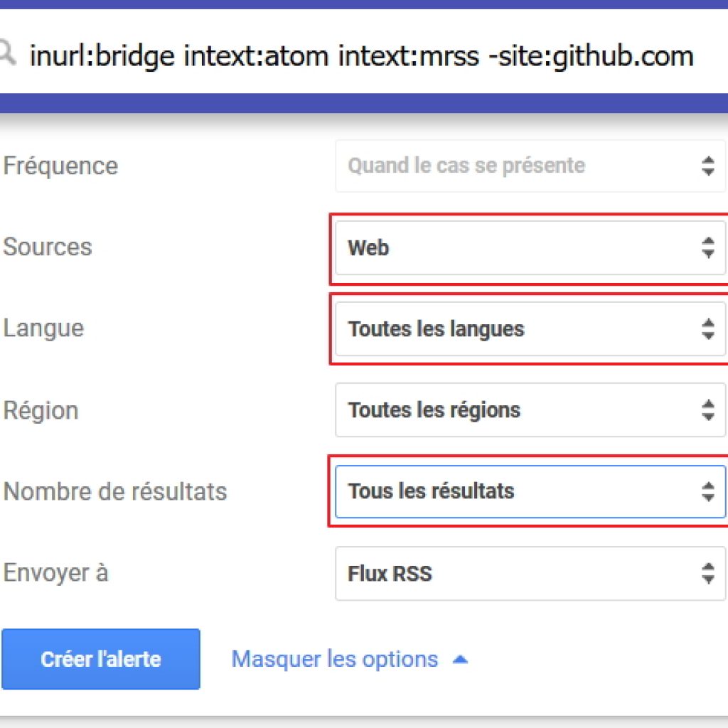Screen dimensions: 728x728
Task: Click the Envoyer à label
Action: [55, 572]
